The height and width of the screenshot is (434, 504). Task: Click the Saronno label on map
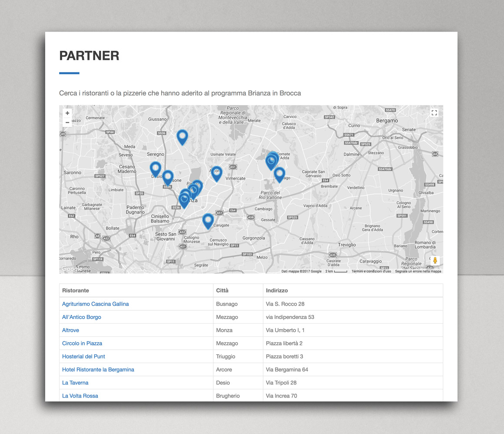72,173
